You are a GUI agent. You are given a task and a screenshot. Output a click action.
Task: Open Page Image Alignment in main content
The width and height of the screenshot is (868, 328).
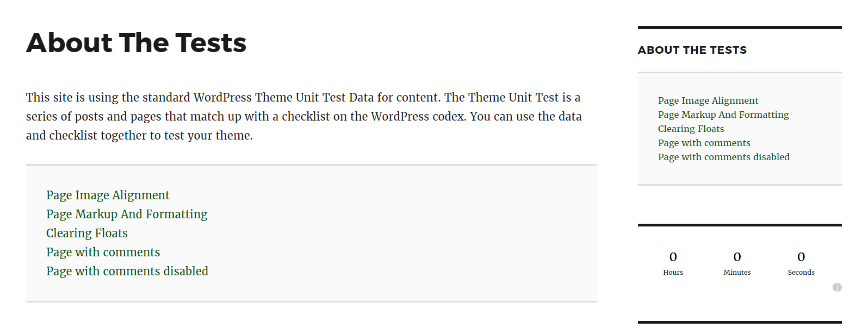coord(108,195)
